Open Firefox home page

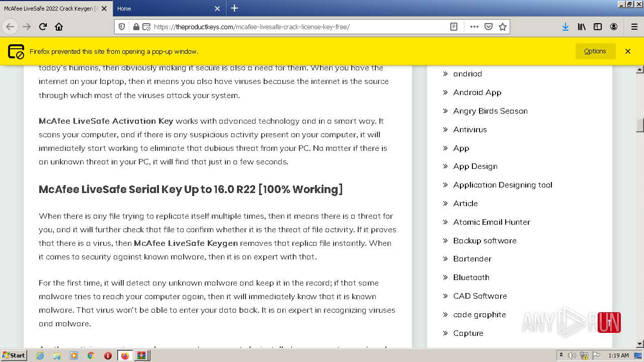59,27
